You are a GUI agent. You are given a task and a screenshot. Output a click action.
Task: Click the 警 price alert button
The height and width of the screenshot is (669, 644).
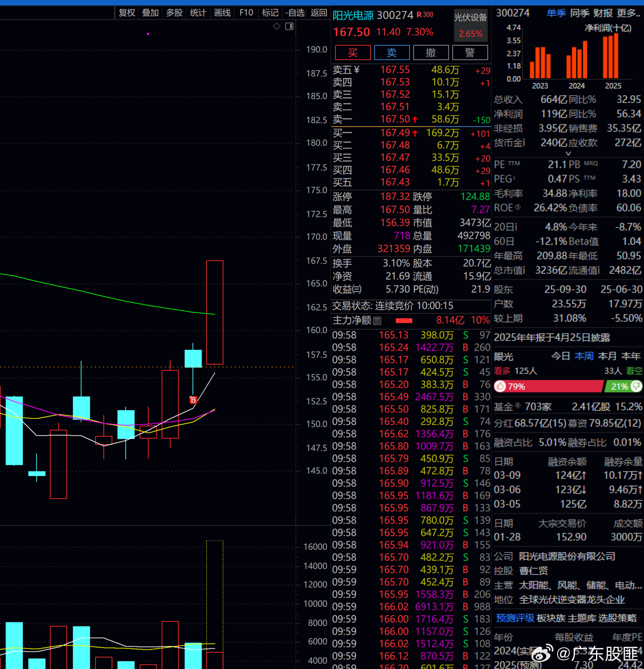click(470, 53)
